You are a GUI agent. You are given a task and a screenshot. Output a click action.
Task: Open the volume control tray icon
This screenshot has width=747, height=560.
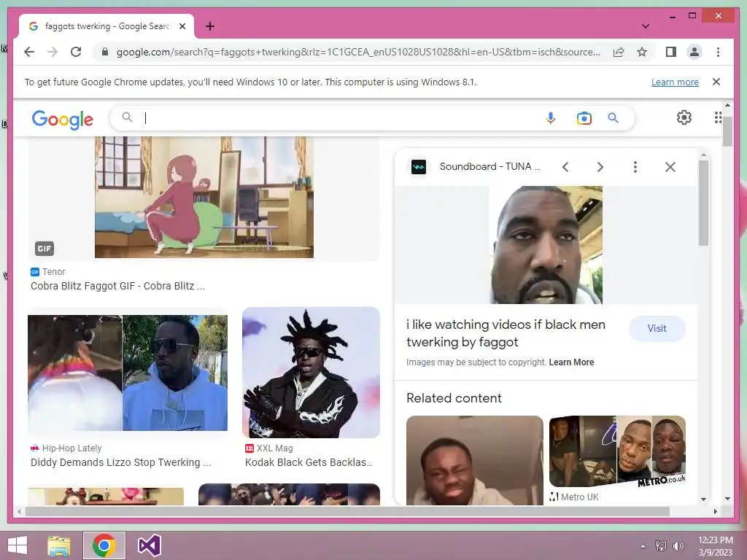pyautogui.click(x=678, y=546)
